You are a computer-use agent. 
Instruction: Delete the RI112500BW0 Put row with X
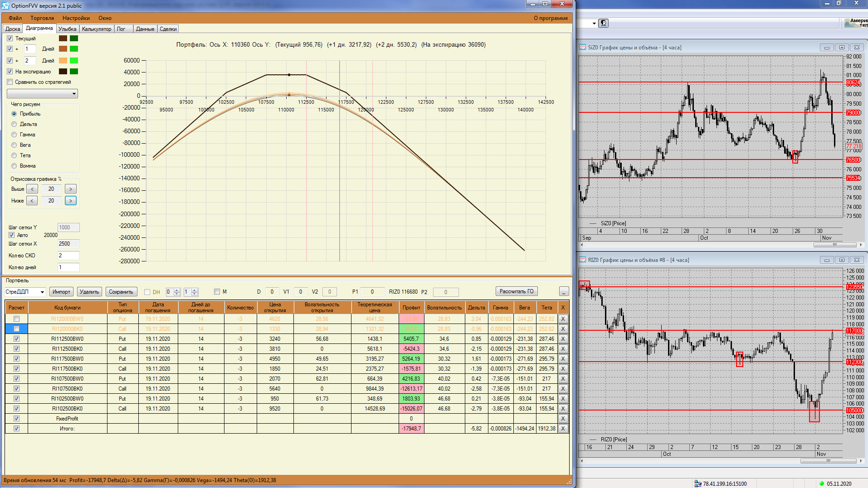[x=563, y=339]
